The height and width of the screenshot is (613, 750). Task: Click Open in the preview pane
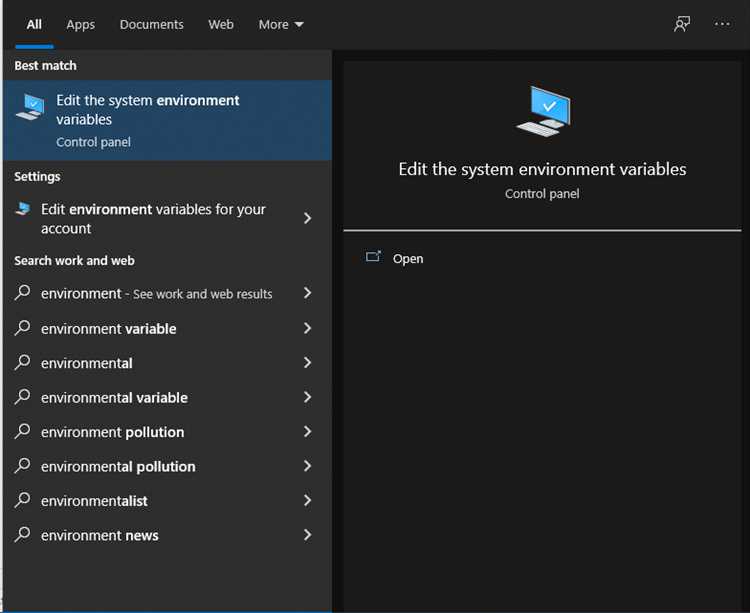408,259
